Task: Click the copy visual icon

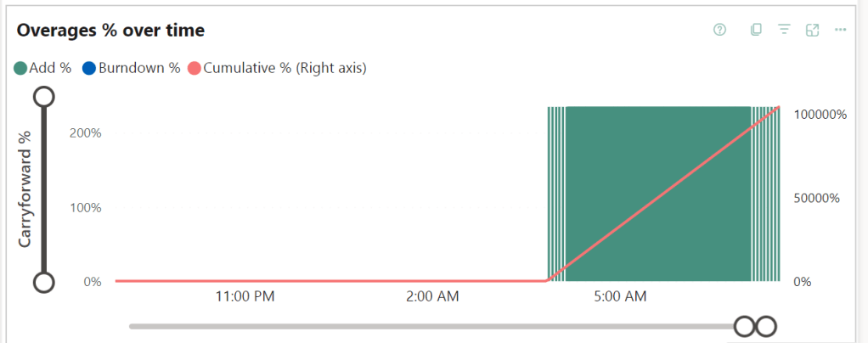Action: click(756, 30)
